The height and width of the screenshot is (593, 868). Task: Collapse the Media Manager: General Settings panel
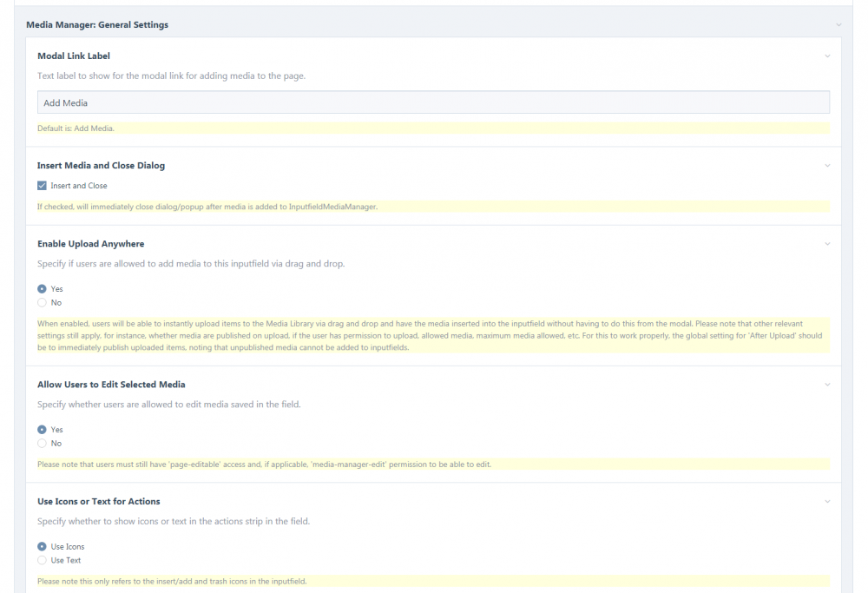(x=837, y=25)
